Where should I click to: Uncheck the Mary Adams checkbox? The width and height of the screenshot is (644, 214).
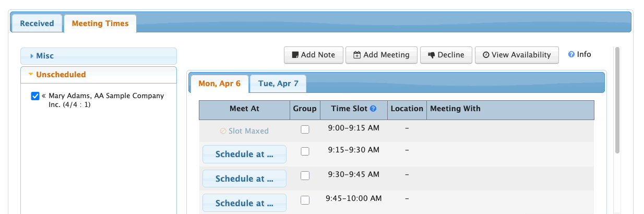pyautogui.click(x=35, y=96)
